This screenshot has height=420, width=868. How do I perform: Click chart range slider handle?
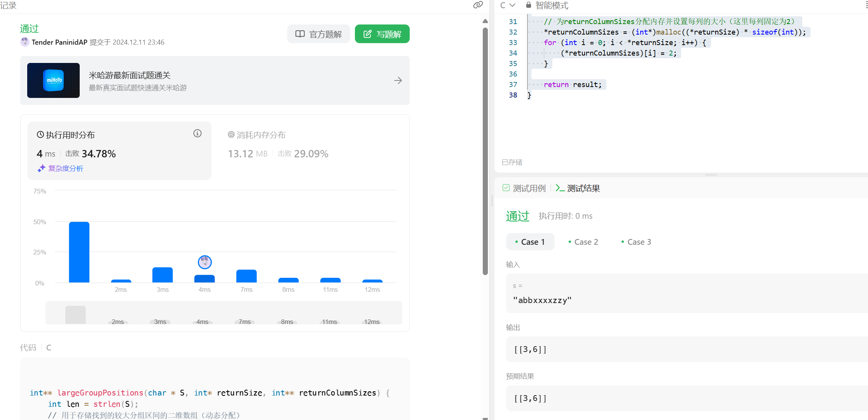[75, 315]
